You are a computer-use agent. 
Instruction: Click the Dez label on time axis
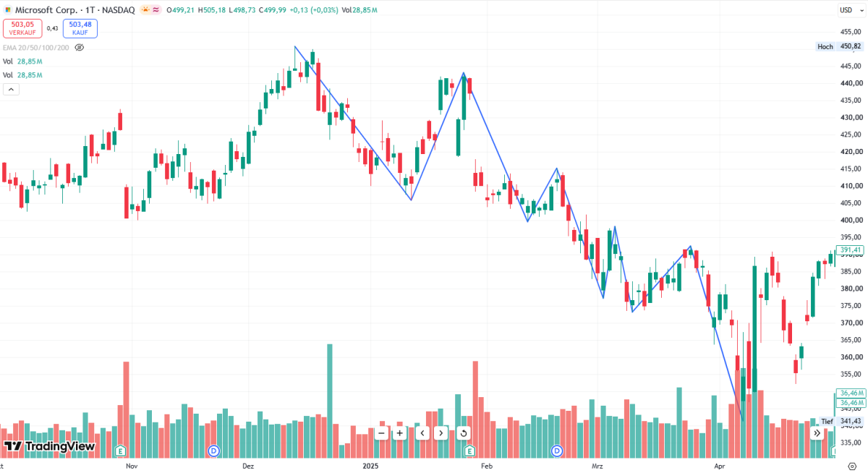tap(248, 466)
